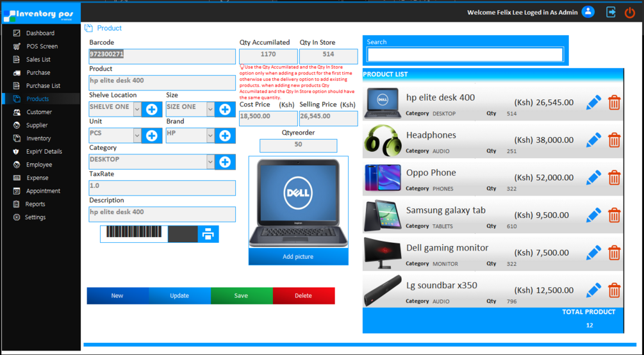Edit Lg soundbar x350 pencil icon
This screenshot has width=644, height=355.
point(593,290)
